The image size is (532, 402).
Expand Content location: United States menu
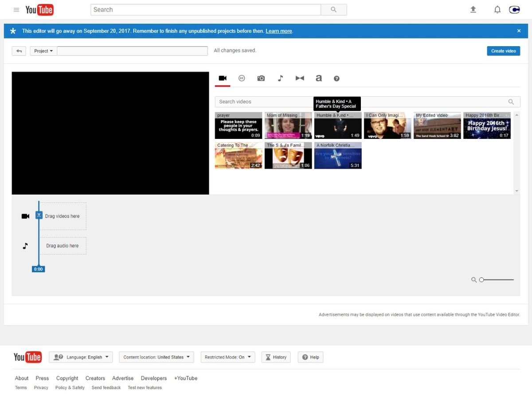(156, 357)
